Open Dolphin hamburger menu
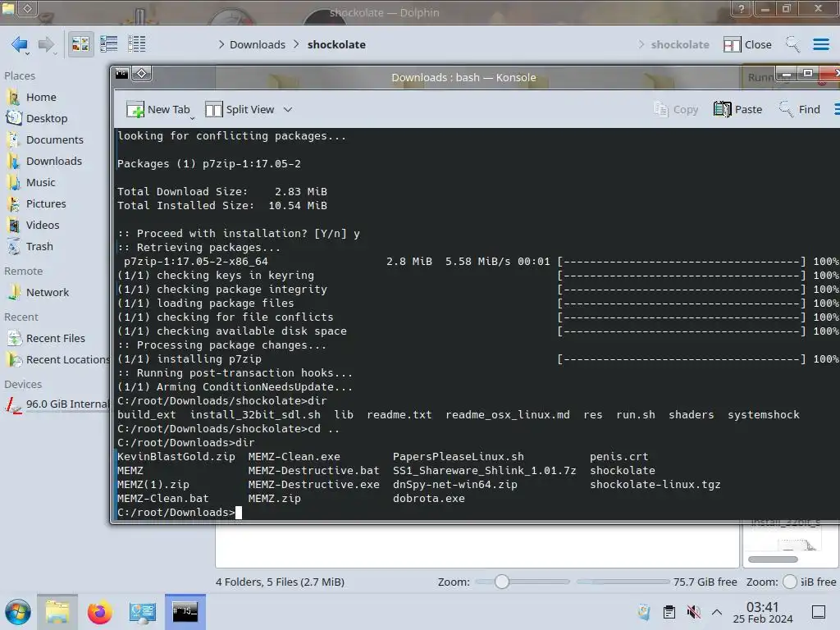The width and height of the screenshot is (840, 630). point(820,44)
